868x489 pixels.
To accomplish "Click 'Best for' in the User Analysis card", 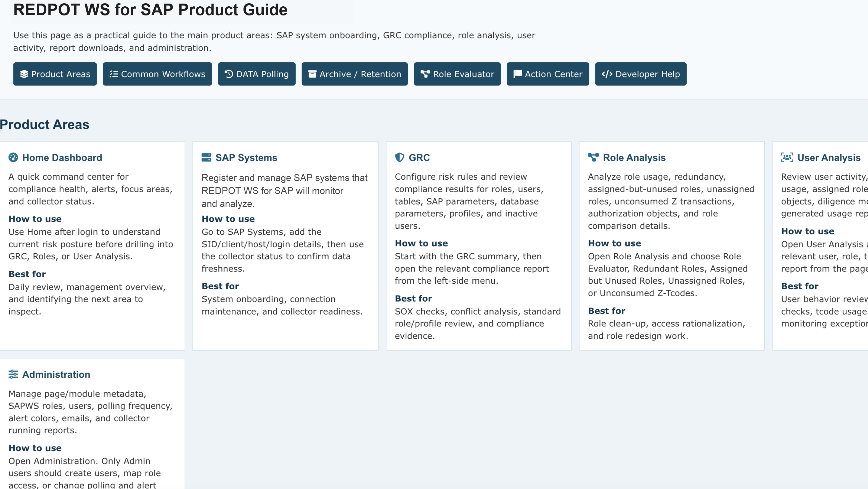I will point(800,286).
